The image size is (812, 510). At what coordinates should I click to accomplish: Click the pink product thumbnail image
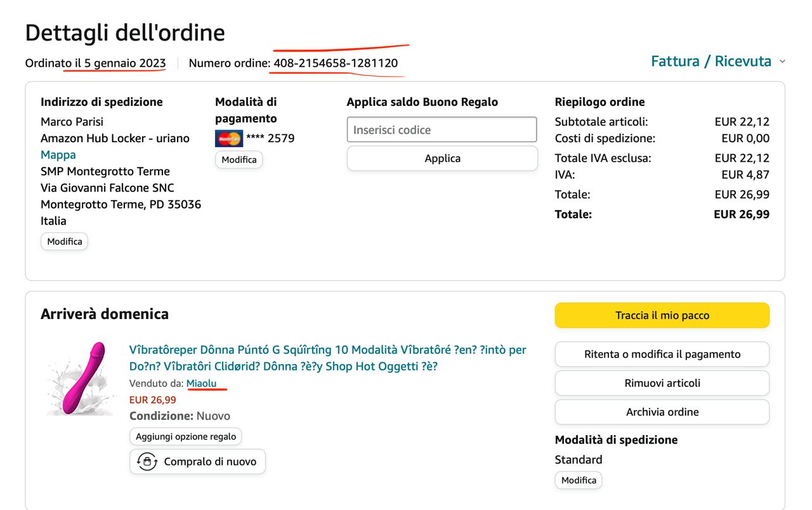[81, 378]
